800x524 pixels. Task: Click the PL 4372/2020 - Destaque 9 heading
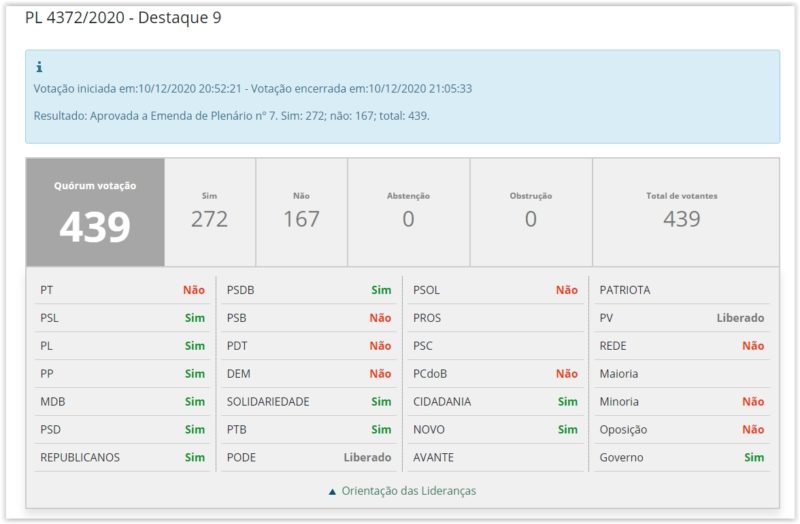point(123,17)
